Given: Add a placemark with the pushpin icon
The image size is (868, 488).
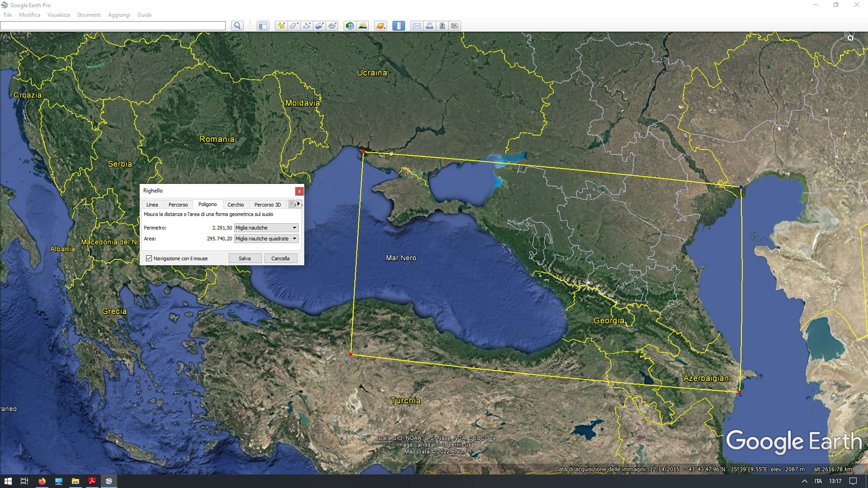Looking at the screenshot, I should click(281, 26).
